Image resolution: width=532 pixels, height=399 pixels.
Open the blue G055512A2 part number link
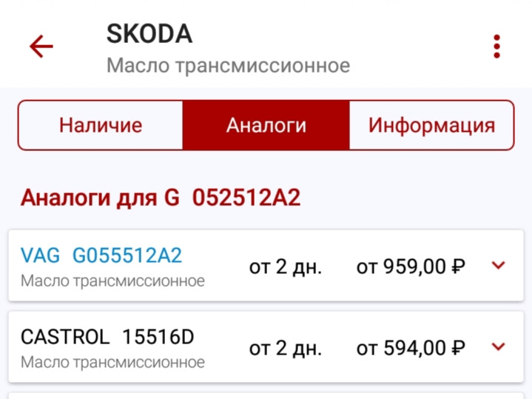(x=127, y=255)
